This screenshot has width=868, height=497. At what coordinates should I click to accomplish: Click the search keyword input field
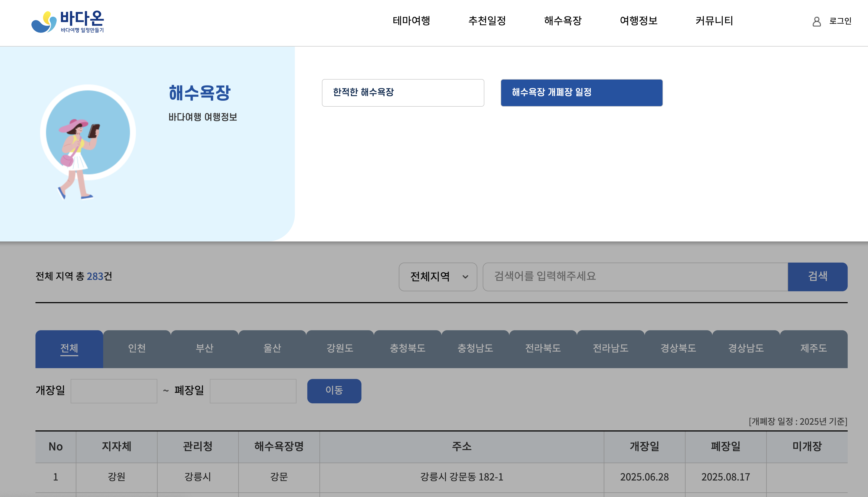point(635,276)
